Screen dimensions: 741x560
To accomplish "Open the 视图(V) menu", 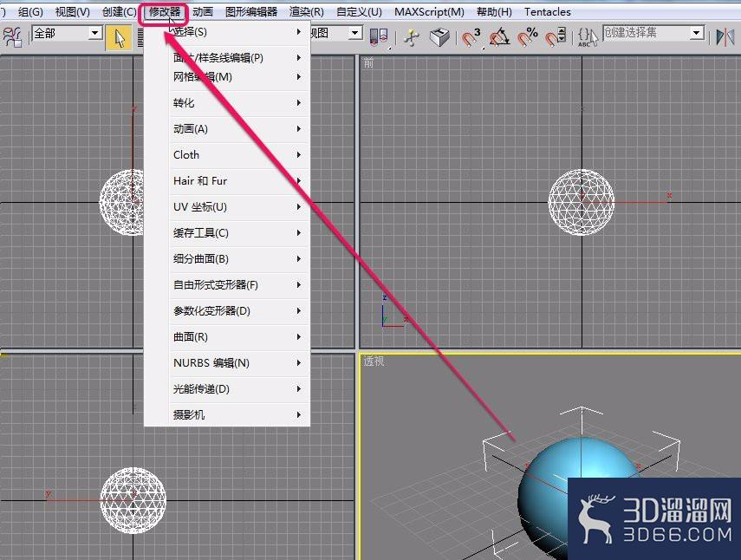I will [72, 12].
